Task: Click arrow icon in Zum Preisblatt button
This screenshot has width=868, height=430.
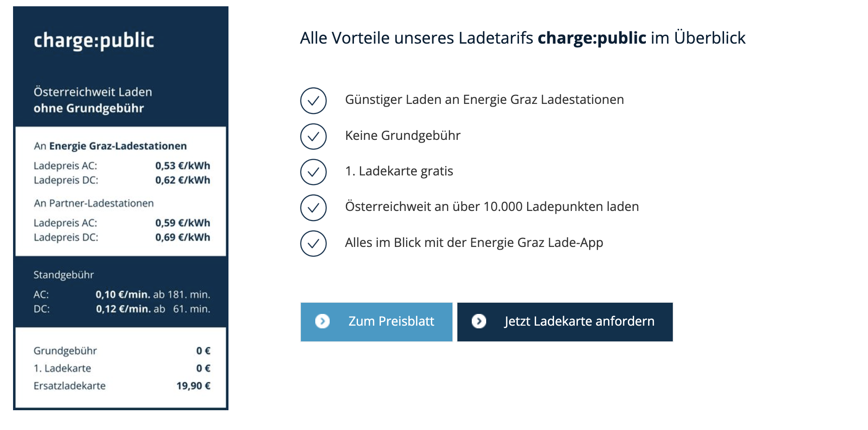Action: 322,321
